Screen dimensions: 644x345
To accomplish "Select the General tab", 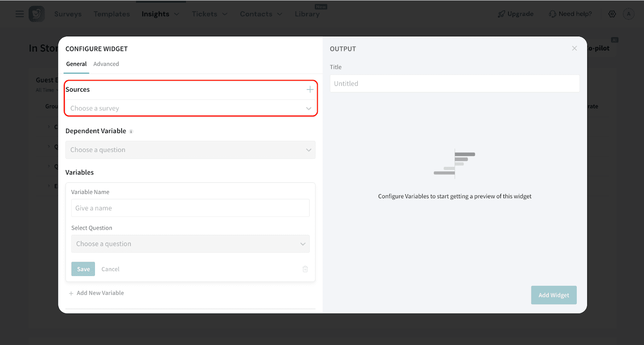I will click(76, 64).
